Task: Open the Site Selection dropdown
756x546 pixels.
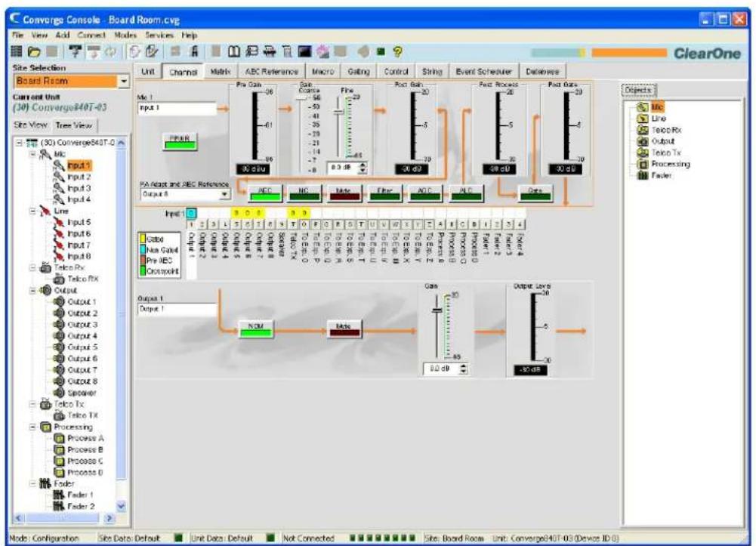Action: (x=124, y=81)
